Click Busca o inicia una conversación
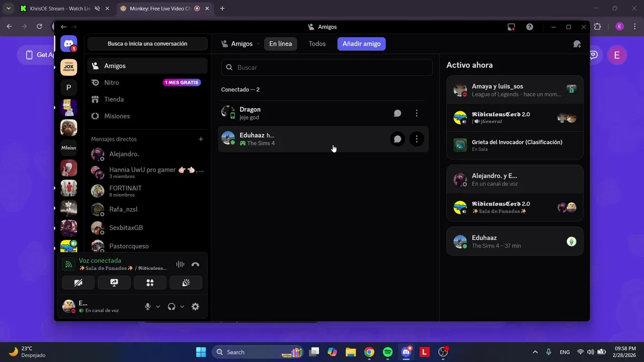The width and height of the screenshot is (644, 362). click(147, 44)
